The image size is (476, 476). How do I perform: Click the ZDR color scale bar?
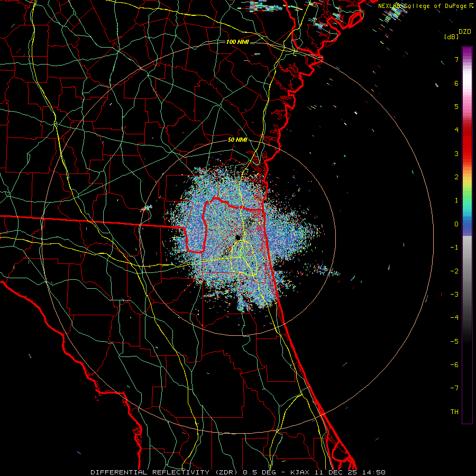point(467,235)
